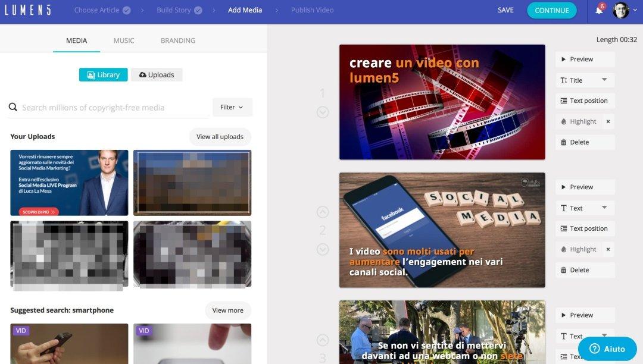Select the Library media source
The height and width of the screenshot is (364, 643).
(x=104, y=74)
